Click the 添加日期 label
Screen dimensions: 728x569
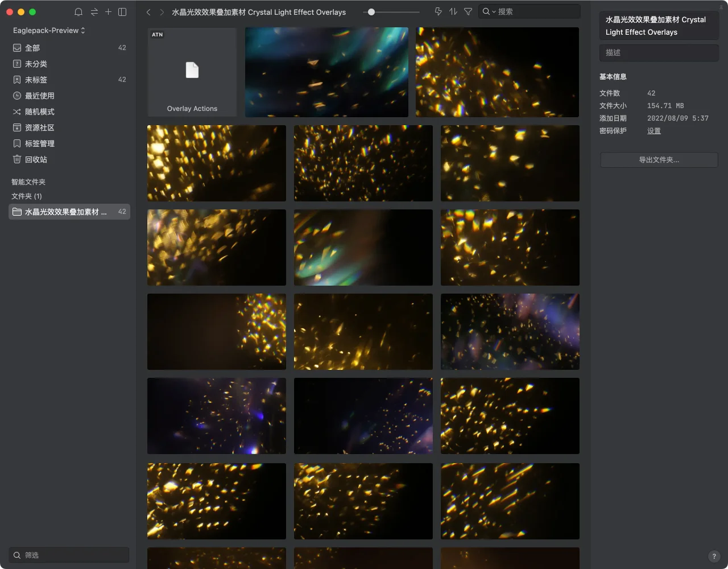tap(613, 118)
